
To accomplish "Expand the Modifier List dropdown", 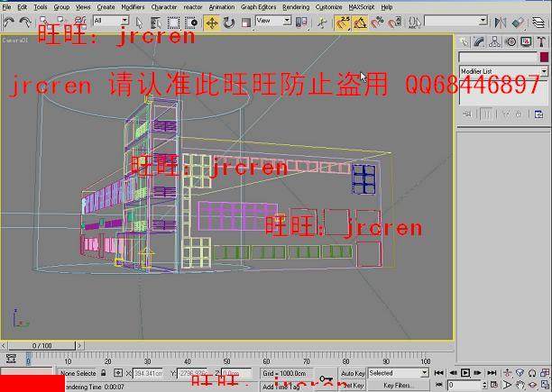I will (503, 71).
